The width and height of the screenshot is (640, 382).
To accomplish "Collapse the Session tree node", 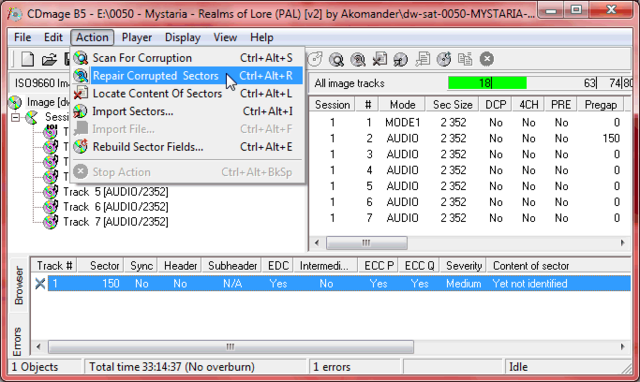I will pos(16,118).
